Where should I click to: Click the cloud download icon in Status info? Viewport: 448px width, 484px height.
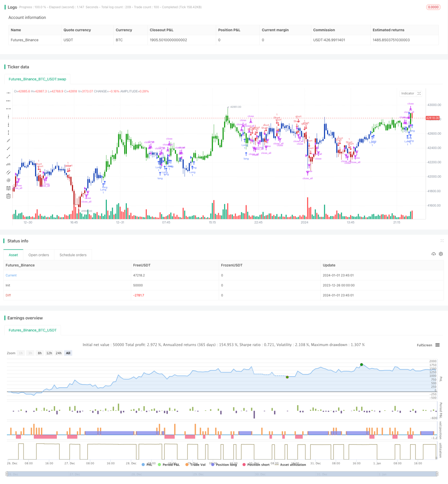click(x=434, y=254)
